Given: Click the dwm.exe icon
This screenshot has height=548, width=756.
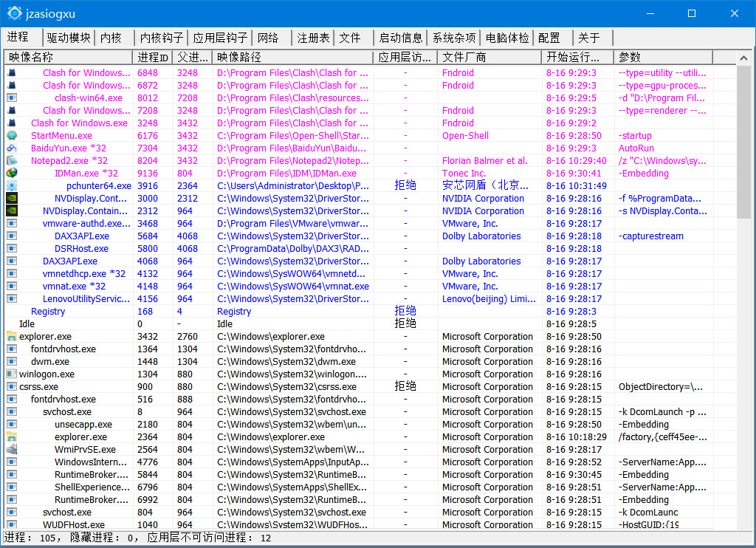Looking at the screenshot, I should coord(12,361).
